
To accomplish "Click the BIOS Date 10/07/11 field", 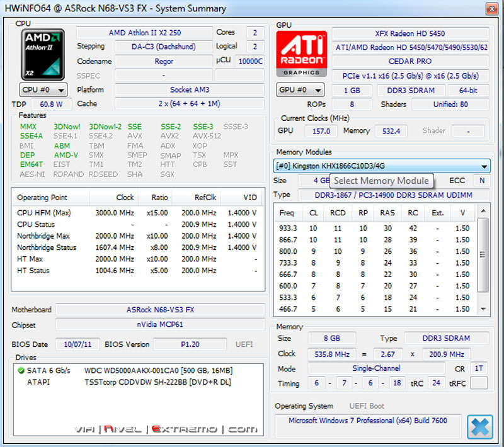I will pyautogui.click(x=77, y=344).
